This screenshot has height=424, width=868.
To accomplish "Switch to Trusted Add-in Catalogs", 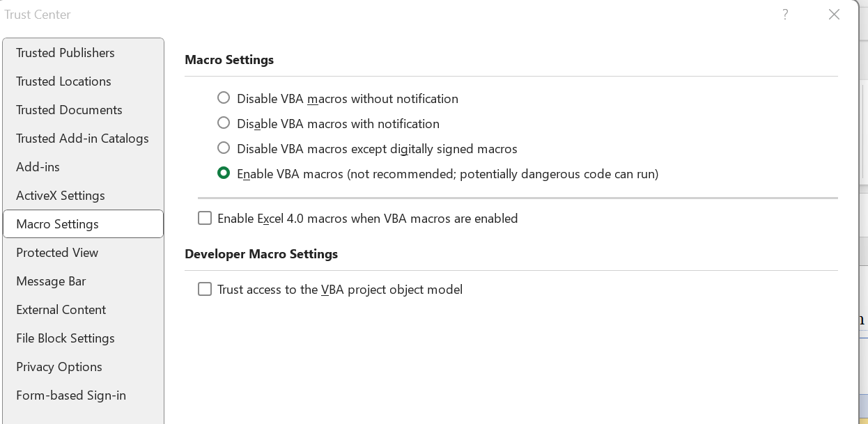I will tap(82, 139).
